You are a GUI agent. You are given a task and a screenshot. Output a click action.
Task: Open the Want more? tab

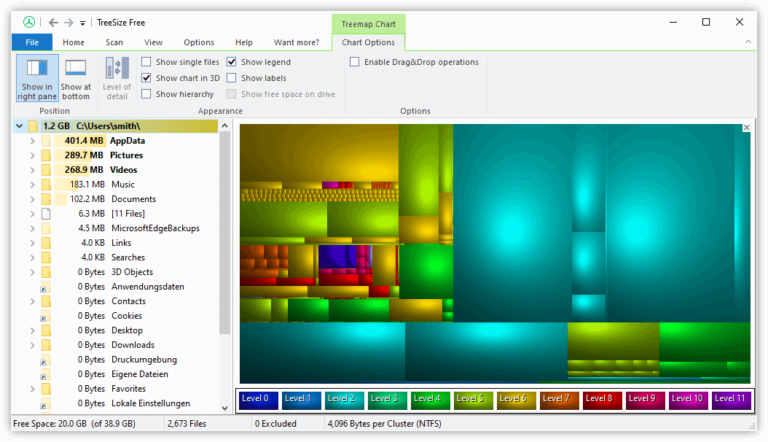(296, 42)
